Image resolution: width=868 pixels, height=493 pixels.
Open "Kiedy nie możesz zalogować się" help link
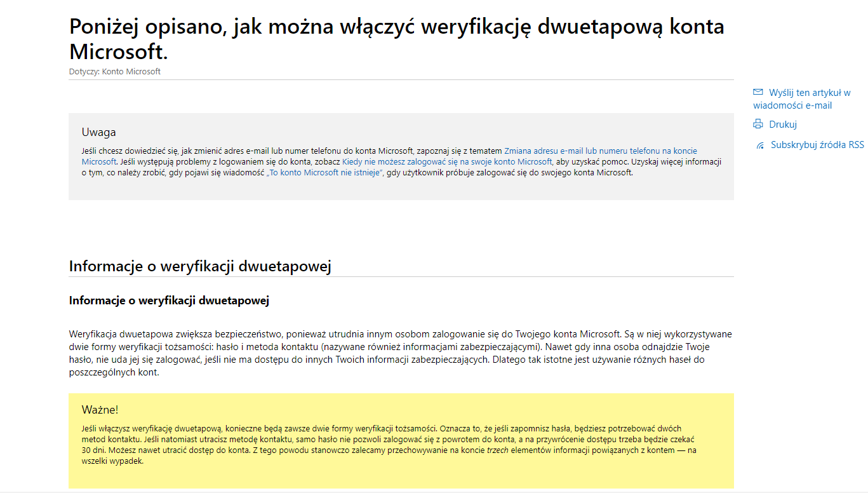(x=448, y=161)
